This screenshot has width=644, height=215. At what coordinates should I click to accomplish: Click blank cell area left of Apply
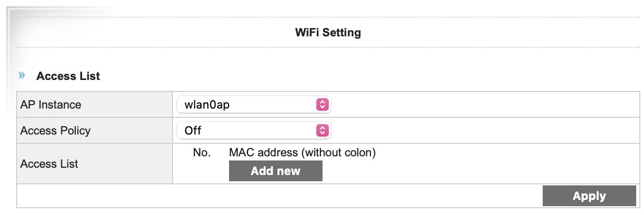pos(280,196)
